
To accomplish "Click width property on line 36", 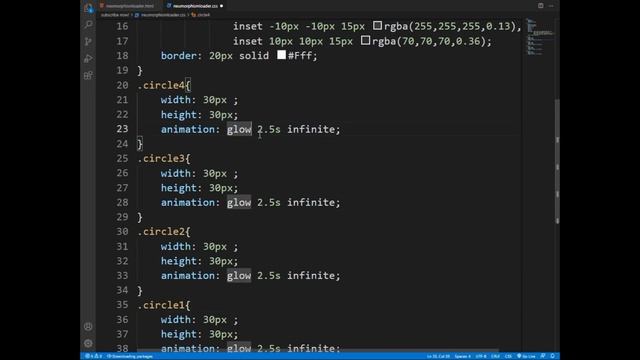I will (x=176, y=320).
